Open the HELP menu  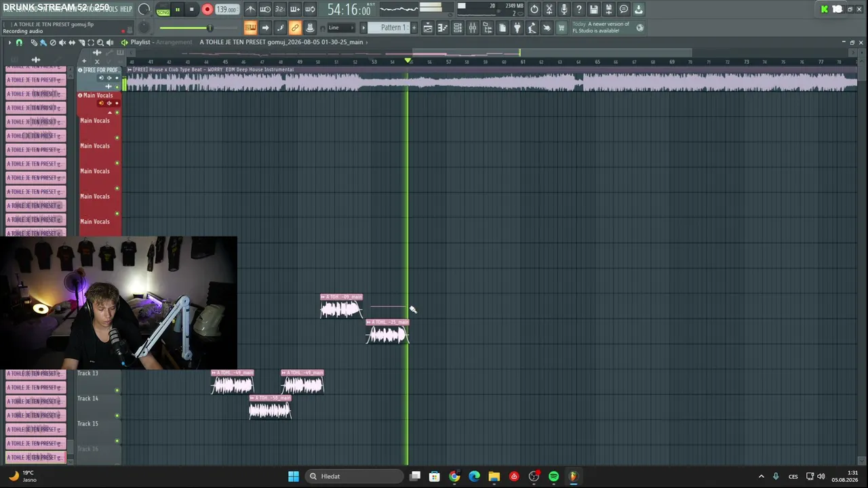click(126, 9)
